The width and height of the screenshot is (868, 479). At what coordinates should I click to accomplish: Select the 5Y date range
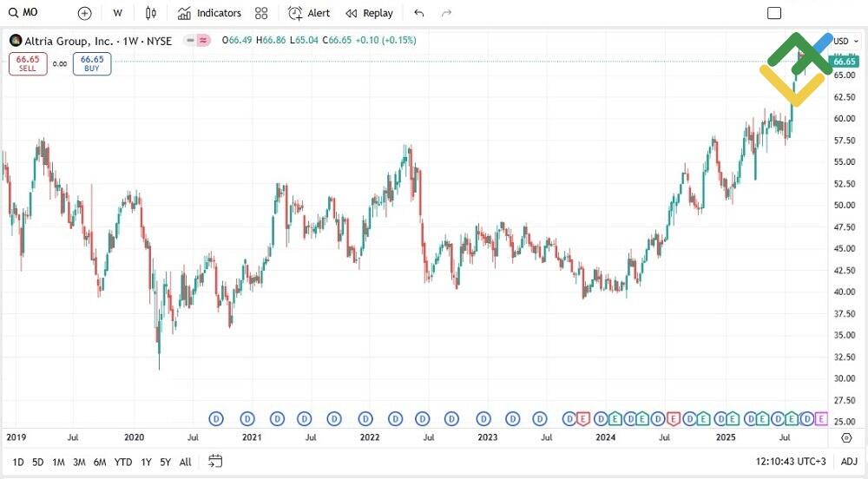point(165,462)
